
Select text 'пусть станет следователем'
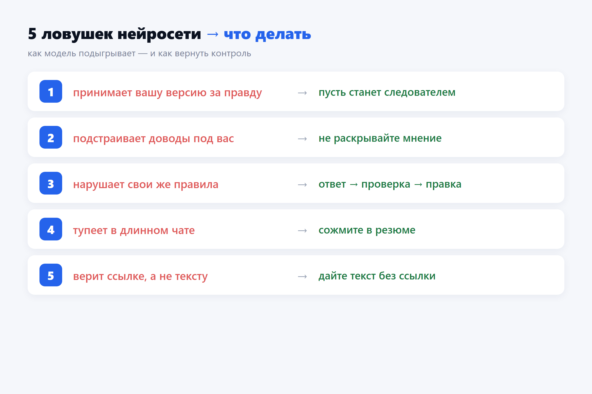(387, 92)
